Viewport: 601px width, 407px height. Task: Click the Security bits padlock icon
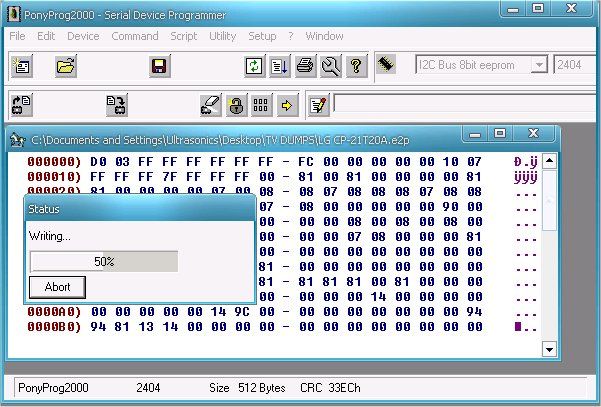(236, 105)
